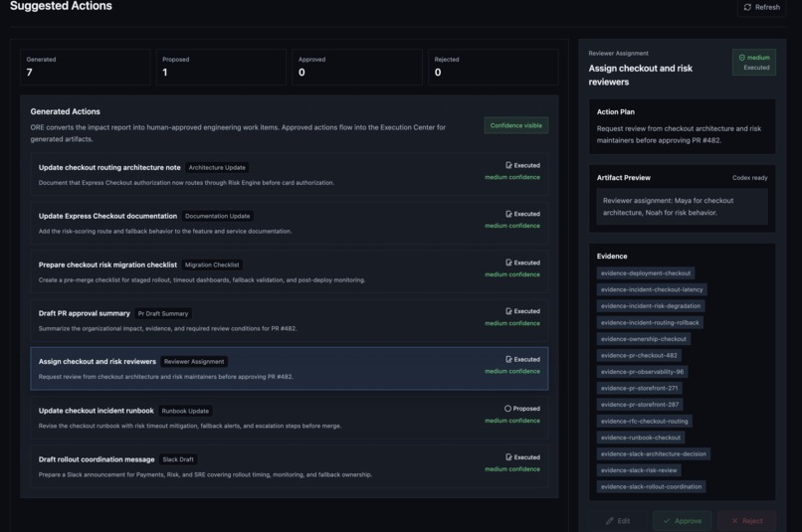Click the Architecture Update tag
The image size is (802, 532).
coord(217,168)
